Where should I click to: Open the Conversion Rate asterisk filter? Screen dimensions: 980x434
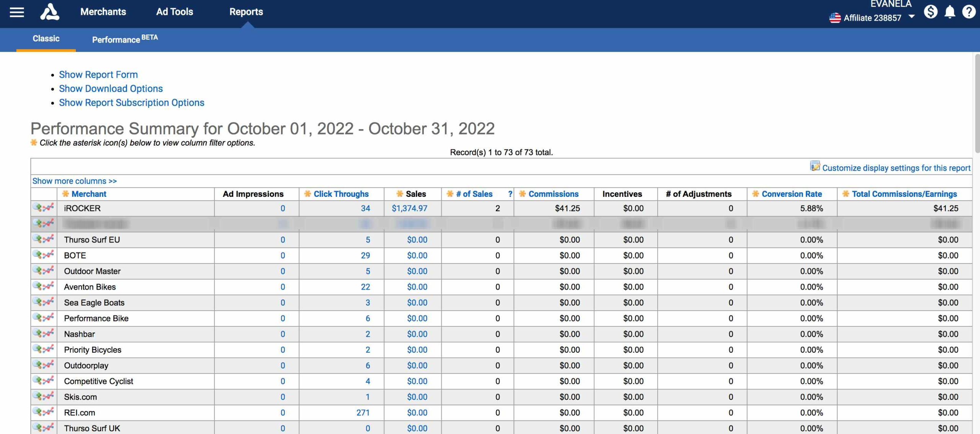point(755,194)
